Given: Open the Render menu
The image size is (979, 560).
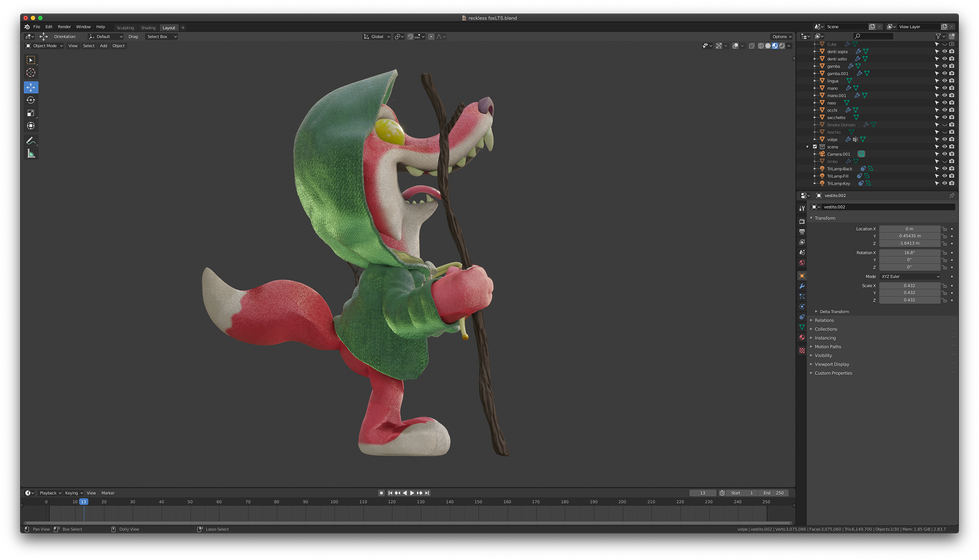Looking at the screenshot, I should 64,27.
